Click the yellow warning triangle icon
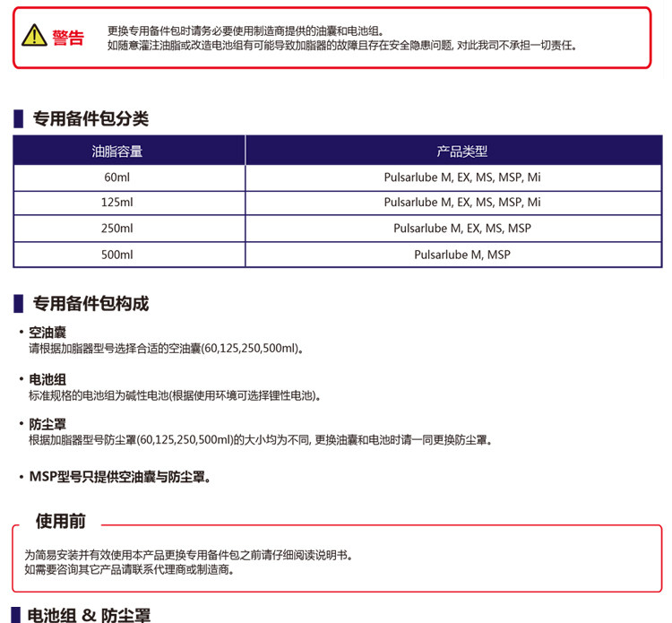 coord(34,35)
